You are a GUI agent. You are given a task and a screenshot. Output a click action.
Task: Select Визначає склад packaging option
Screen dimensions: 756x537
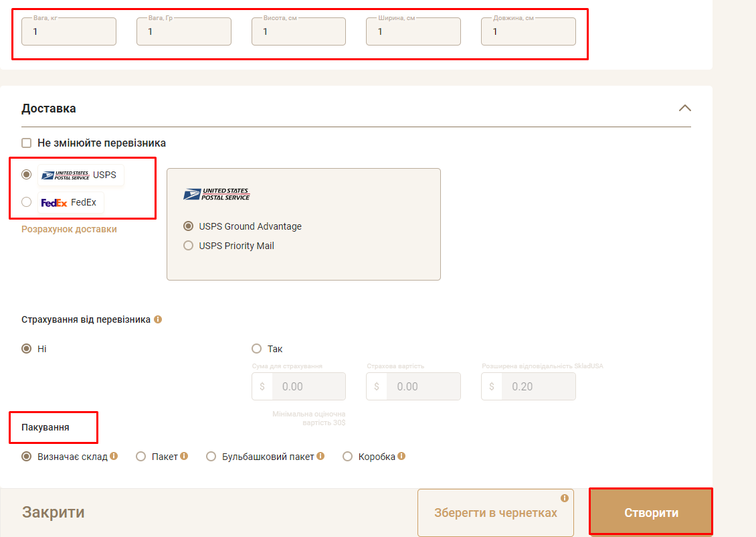[x=27, y=457]
